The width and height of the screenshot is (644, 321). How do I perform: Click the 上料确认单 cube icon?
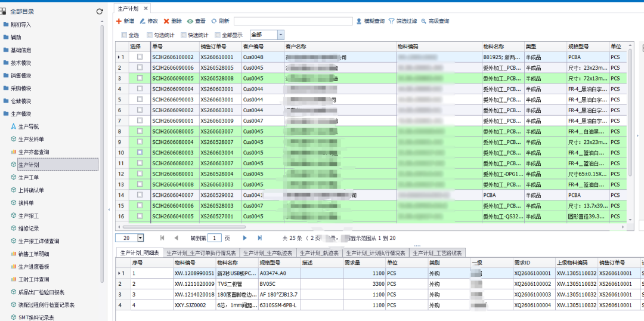[x=14, y=190]
